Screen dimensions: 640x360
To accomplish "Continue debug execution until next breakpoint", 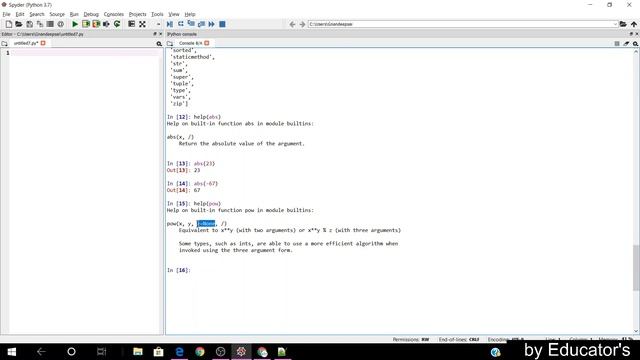I will pyautogui.click(x=211, y=24).
